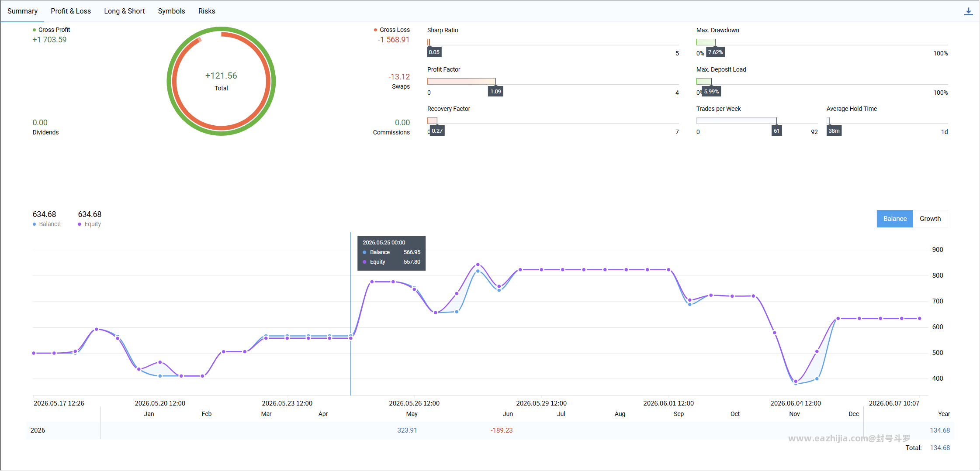This screenshot has width=980, height=471.
Task: Select the Summary tab
Action: tap(22, 11)
